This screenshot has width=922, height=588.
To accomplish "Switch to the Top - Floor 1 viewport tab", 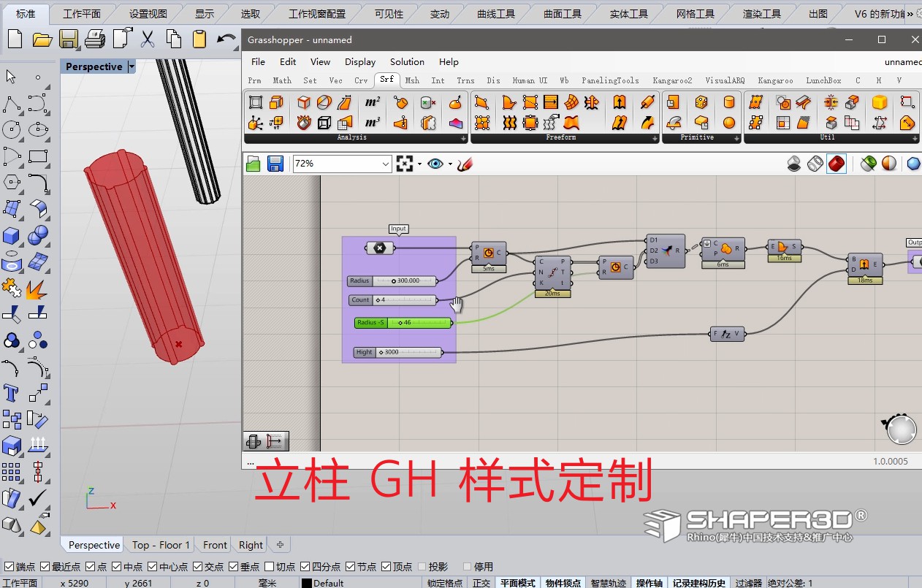I will (161, 545).
